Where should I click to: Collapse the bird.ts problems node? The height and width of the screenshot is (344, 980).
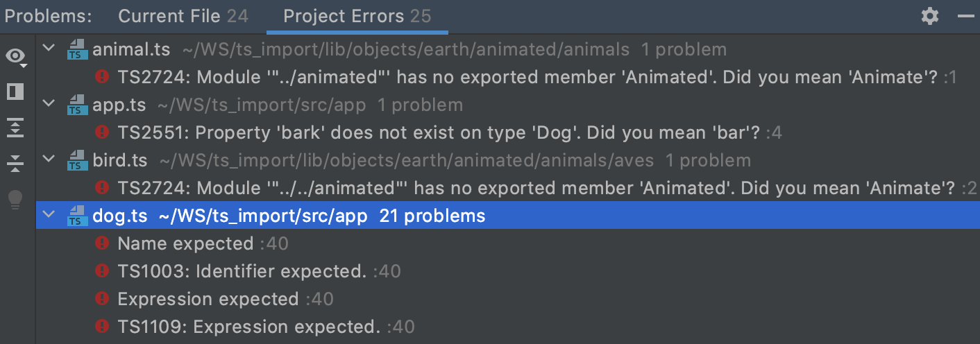(x=49, y=160)
